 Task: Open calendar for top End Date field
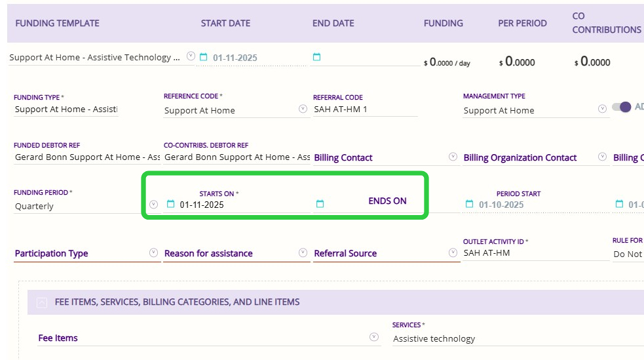(316, 57)
